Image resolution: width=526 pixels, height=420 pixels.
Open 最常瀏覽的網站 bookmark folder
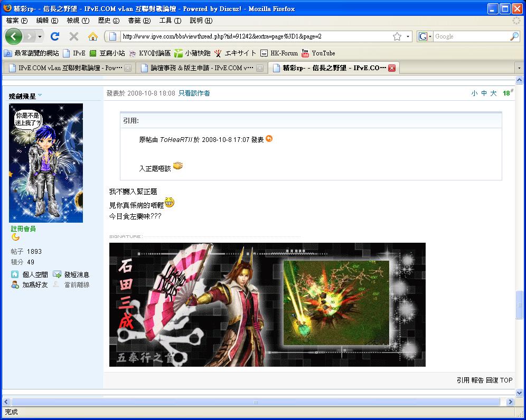pyautogui.click(x=31, y=53)
